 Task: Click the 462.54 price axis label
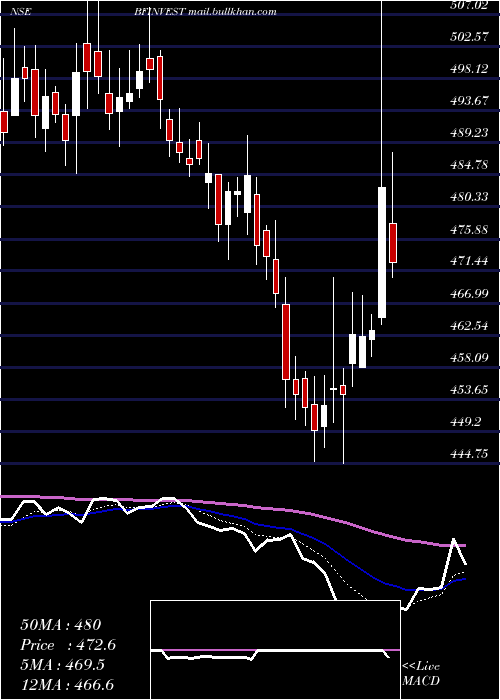[468, 326]
